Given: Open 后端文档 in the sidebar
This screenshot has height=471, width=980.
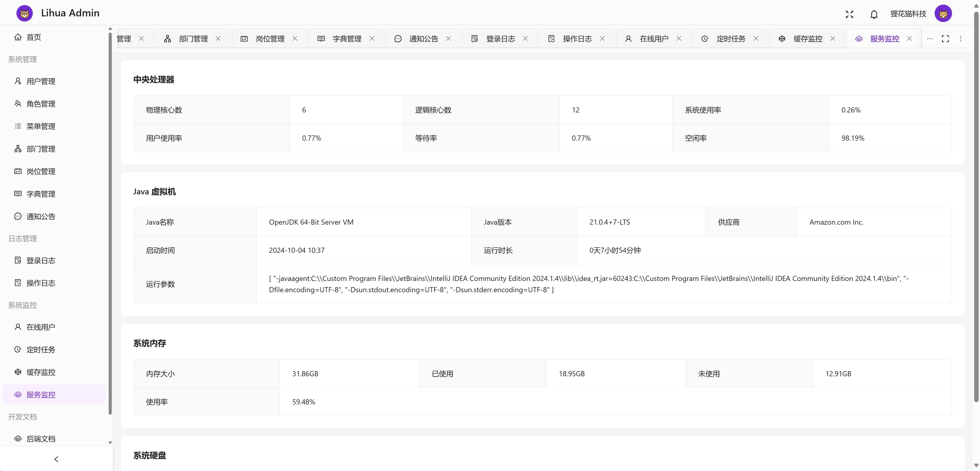Looking at the screenshot, I should pos(54,438).
